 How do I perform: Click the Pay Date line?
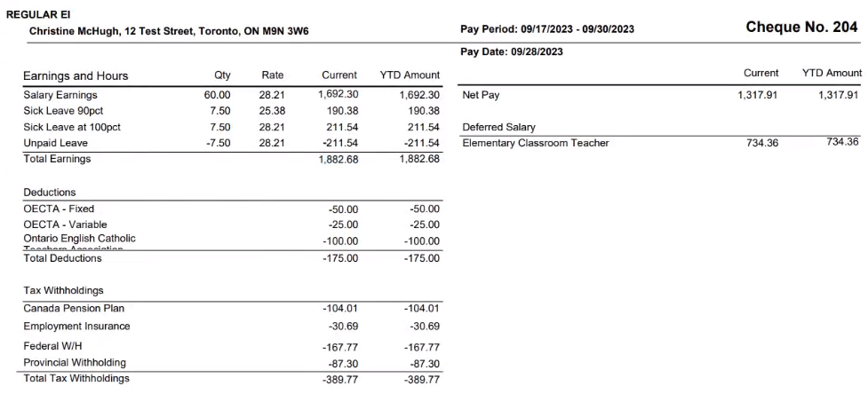511,51
